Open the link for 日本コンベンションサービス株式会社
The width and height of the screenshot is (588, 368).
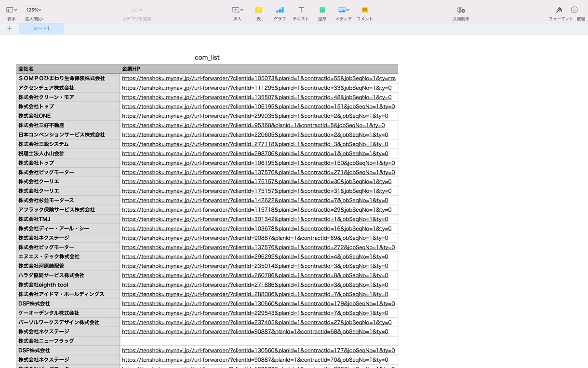(255, 135)
